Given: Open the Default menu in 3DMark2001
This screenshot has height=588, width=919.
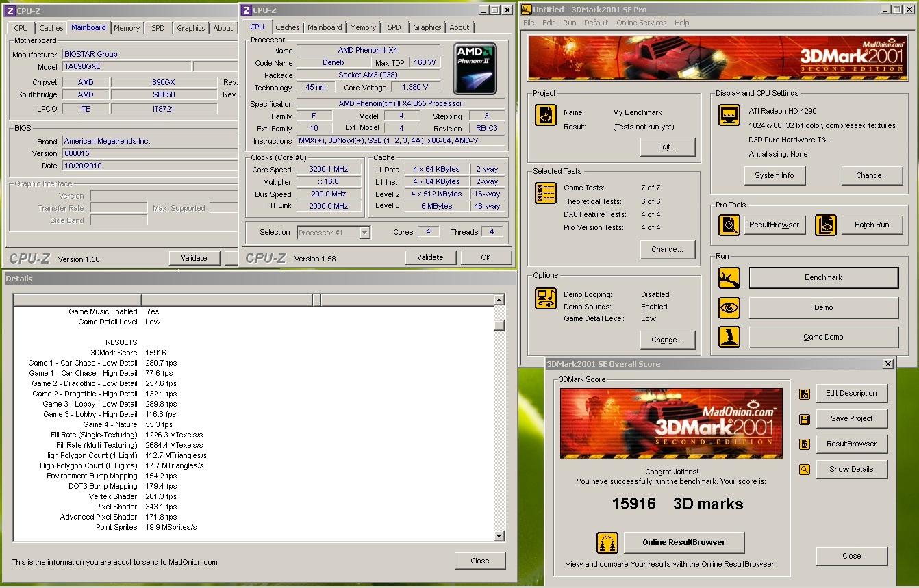Looking at the screenshot, I should [x=596, y=23].
